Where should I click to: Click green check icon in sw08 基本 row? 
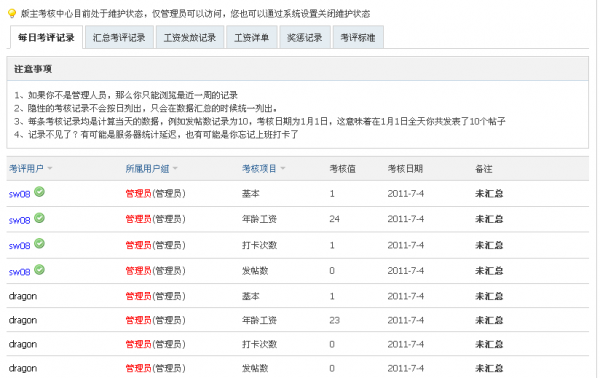click(39, 192)
